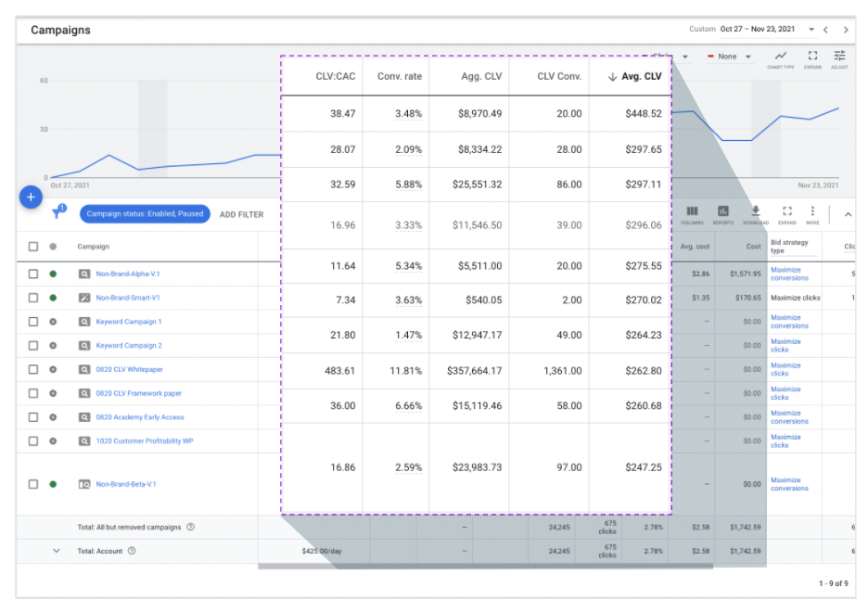Open Non-Brand-Smart-V1 campaign link

pos(128,298)
